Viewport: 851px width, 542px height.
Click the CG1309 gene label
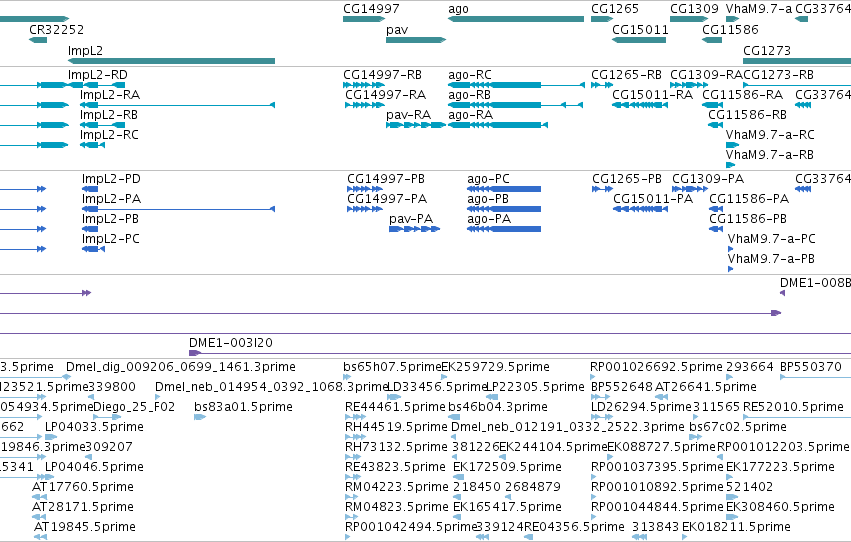pos(694,9)
